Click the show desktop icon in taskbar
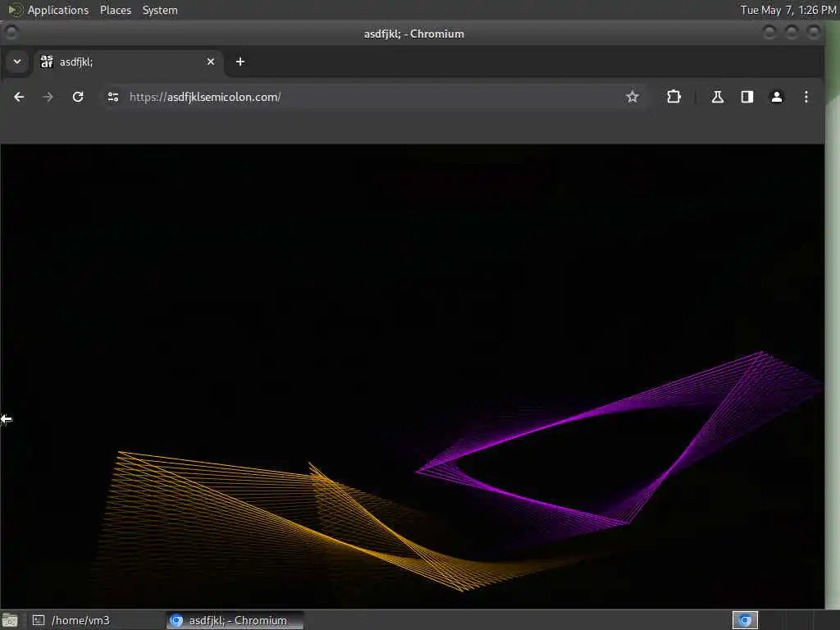Screen dimensions: 840x630 [10, 620]
